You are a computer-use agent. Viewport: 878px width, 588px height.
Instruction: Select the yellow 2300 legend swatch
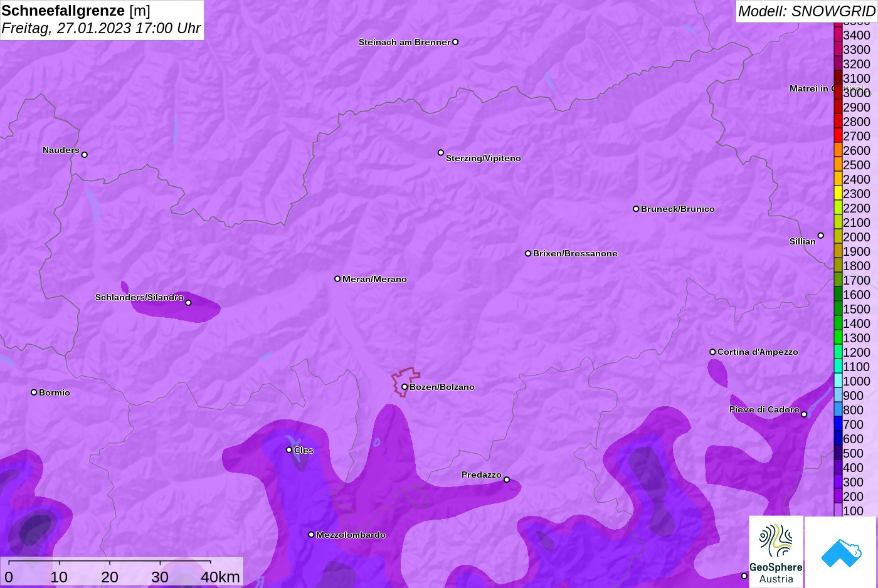click(x=838, y=193)
